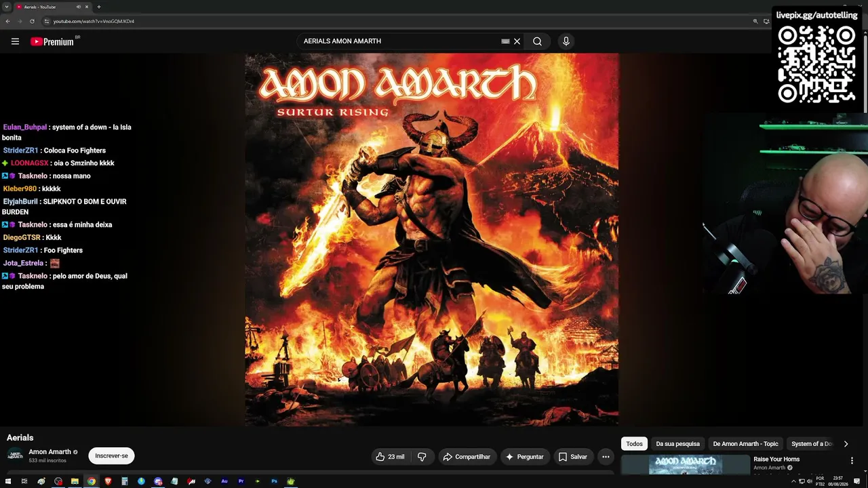The width and height of the screenshot is (868, 488).
Task: Launch Adobe Photoshop from taskbar
Action: (x=274, y=481)
